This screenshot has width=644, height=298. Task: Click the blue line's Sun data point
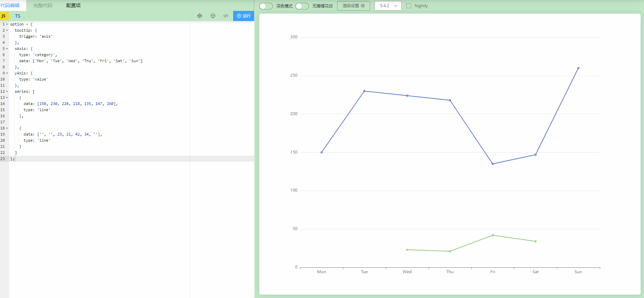point(578,68)
